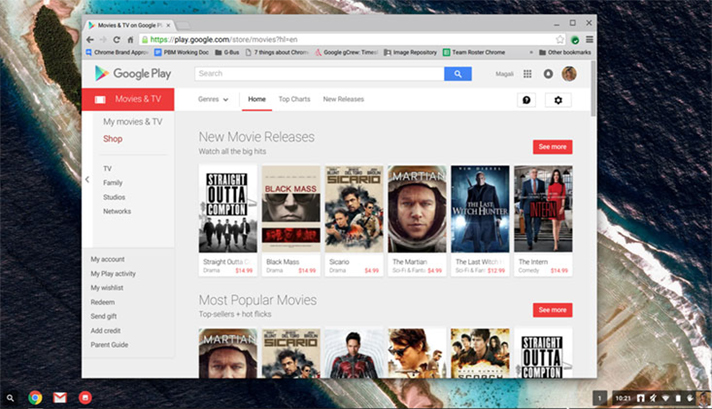
Task: Open the G-Bus bookmarks folder
Action: [x=227, y=52]
